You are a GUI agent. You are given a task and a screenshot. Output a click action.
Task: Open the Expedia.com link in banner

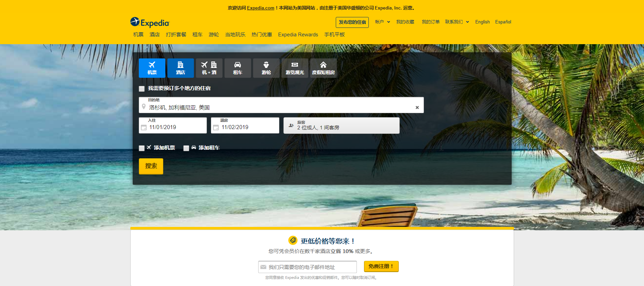click(261, 8)
